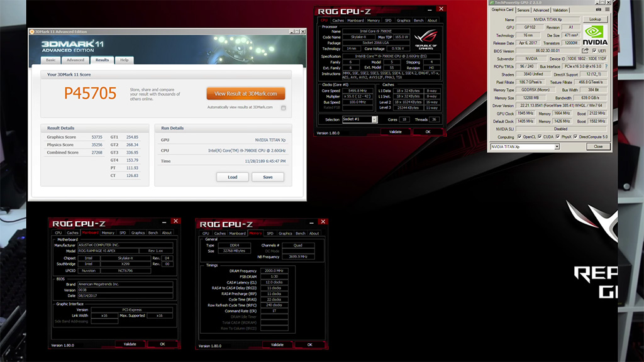This screenshot has width=644, height=362.
Task: Open SPD tab in CPU-Z Mainboard window
Action: [x=123, y=233]
